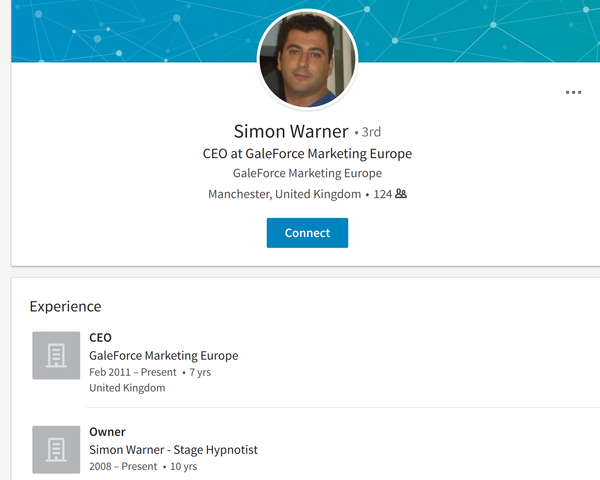The image size is (600, 480).
Task: Open Simon Warner - Stage Hypnotist company link
Action: click(x=173, y=450)
